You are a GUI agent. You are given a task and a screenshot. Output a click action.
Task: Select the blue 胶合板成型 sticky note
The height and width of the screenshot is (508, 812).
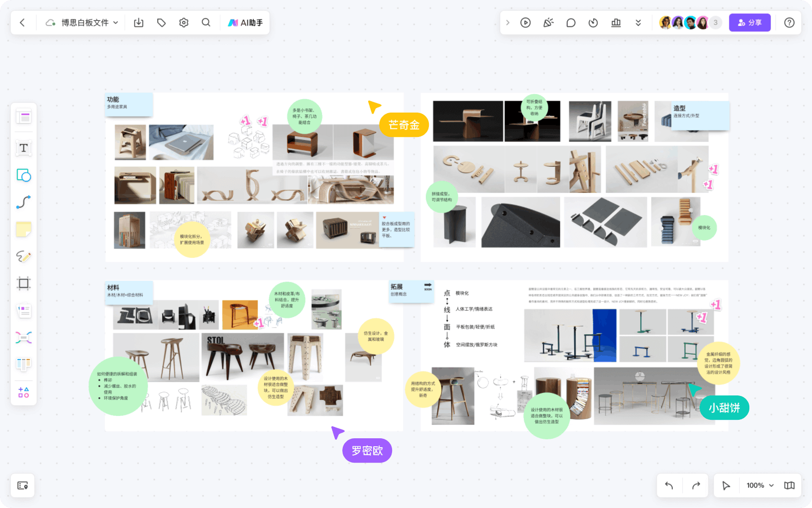coord(397,230)
